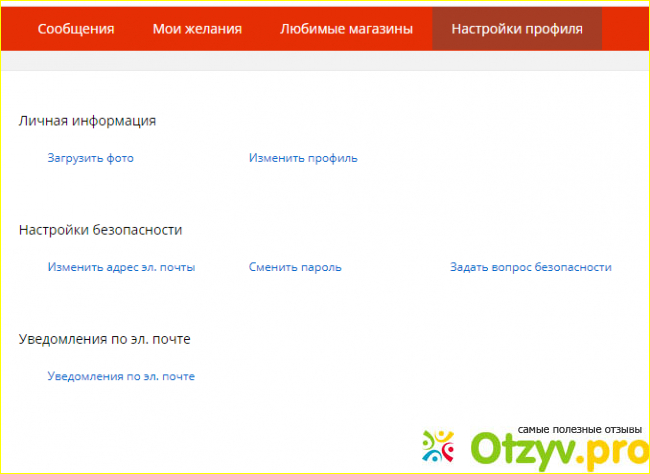This screenshot has height=474, width=650.
Task: Switch to the Мои желания tab
Action: (197, 29)
